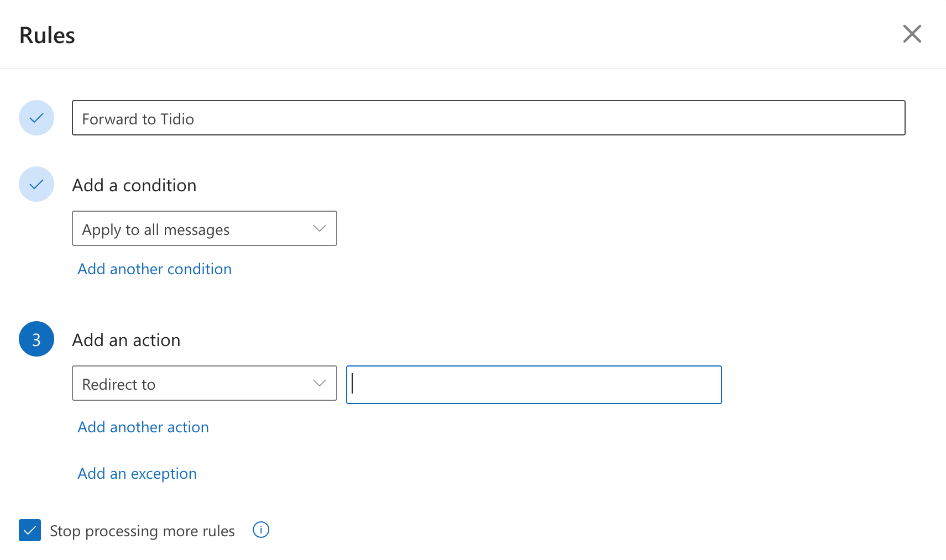Click Add an exception

click(137, 473)
